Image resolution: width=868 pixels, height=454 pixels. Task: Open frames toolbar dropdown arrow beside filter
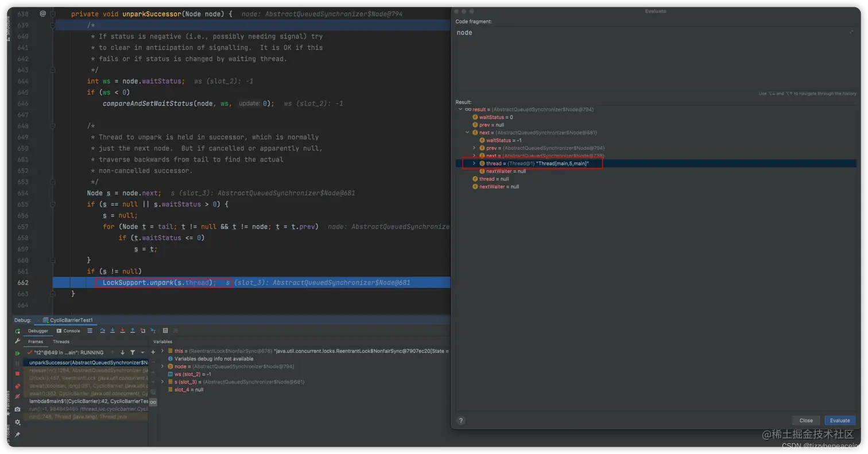click(x=142, y=352)
